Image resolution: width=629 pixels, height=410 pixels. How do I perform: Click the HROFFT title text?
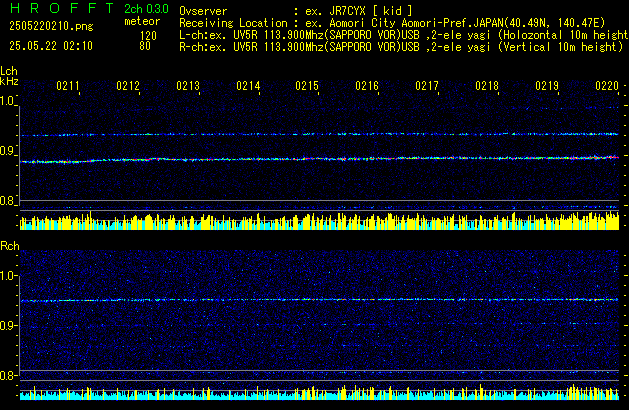[62, 8]
